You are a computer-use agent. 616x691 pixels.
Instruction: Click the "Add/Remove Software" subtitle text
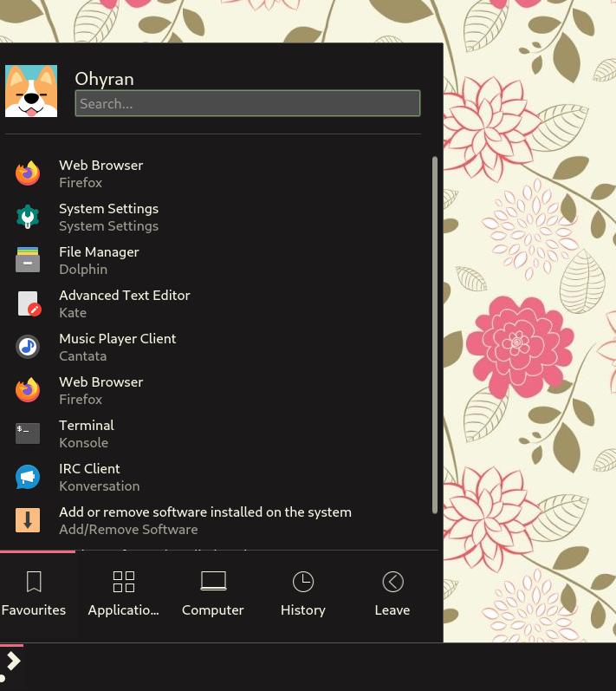click(x=128, y=529)
